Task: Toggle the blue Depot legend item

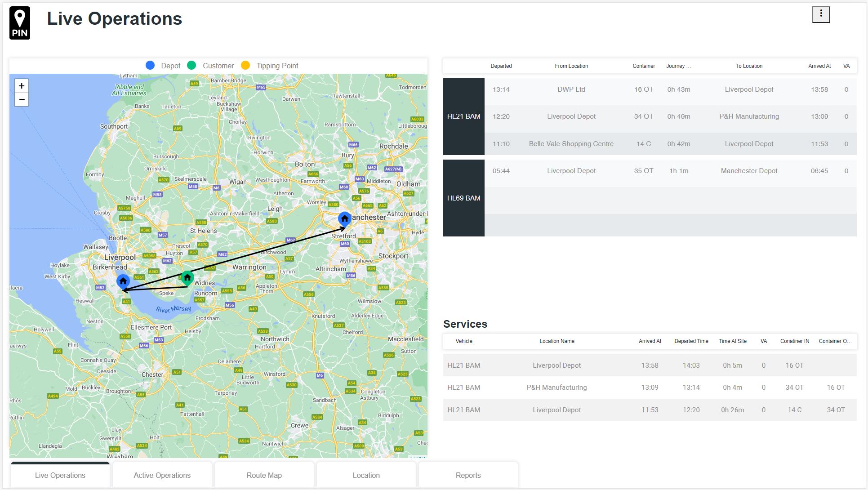Action: point(163,66)
